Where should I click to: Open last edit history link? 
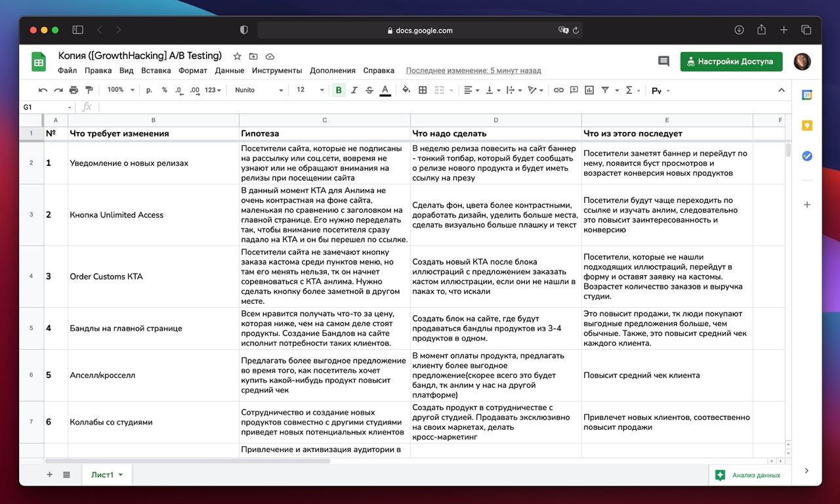pyautogui.click(x=473, y=70)
